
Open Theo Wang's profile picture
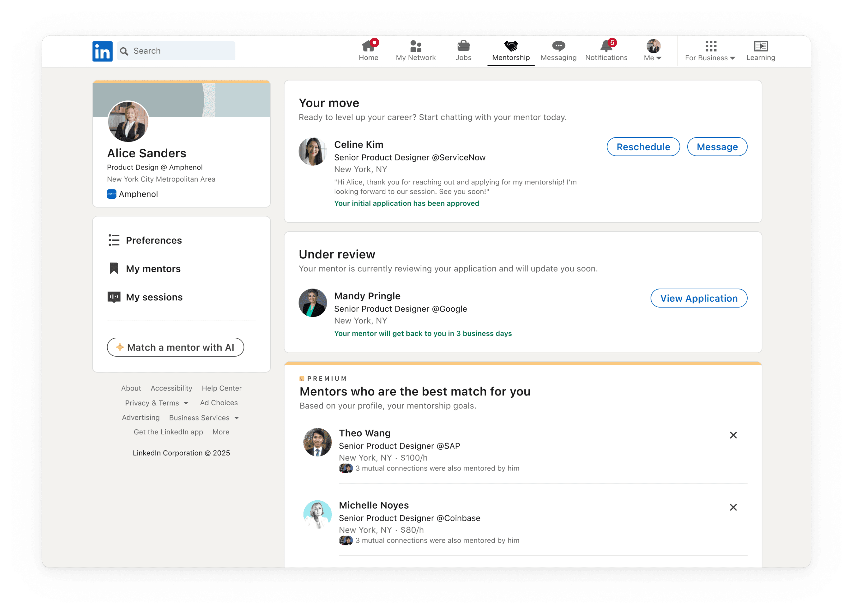coord(318,442)
